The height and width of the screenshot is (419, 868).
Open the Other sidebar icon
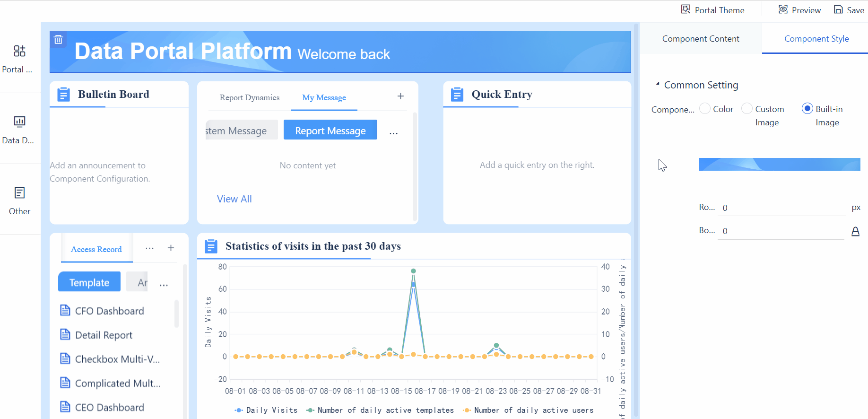(x=19, y=193)
